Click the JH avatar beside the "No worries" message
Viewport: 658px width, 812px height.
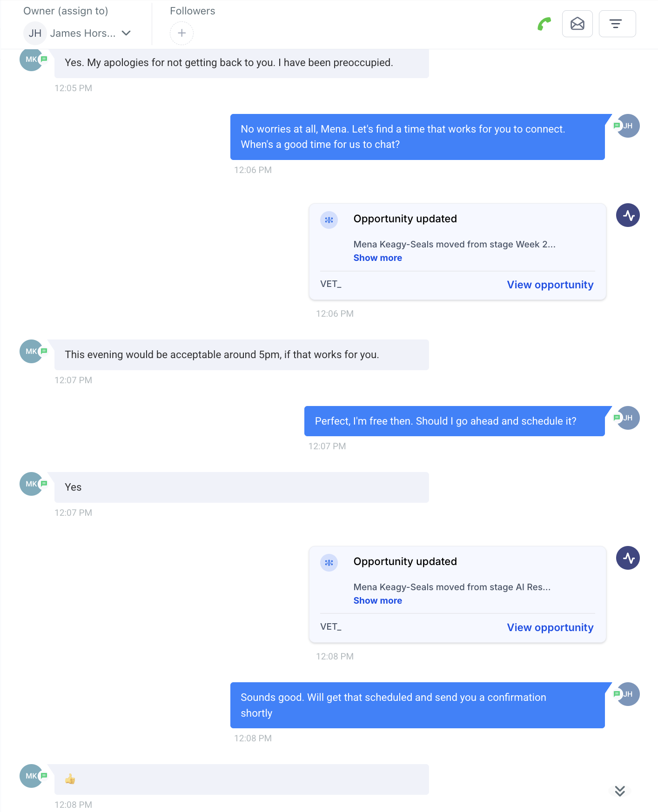628,126
